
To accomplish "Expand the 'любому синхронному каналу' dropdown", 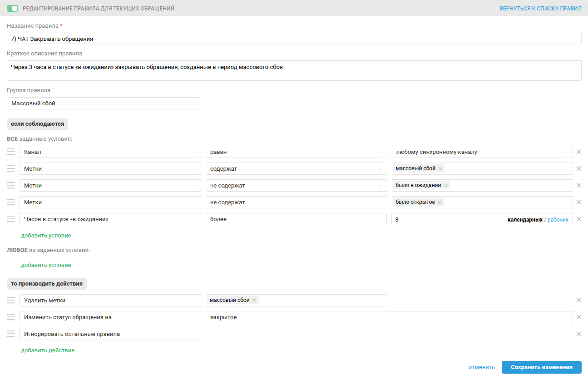I will [482, 152].
